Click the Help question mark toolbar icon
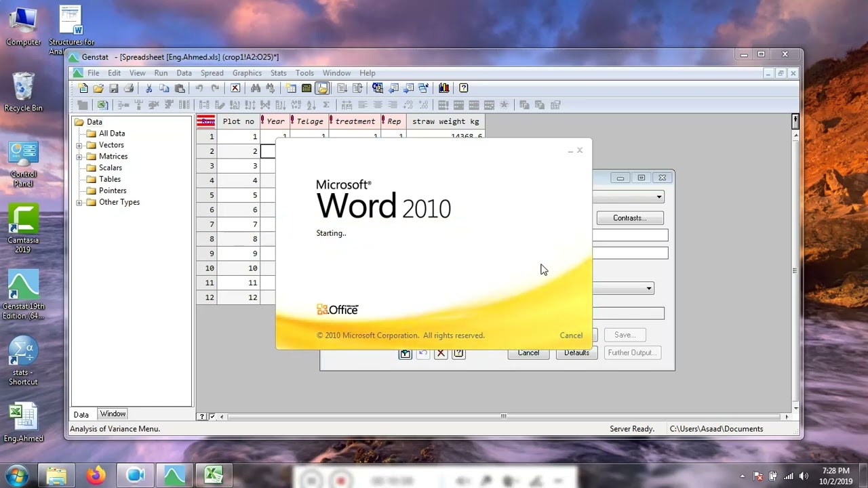 point(464,88)
